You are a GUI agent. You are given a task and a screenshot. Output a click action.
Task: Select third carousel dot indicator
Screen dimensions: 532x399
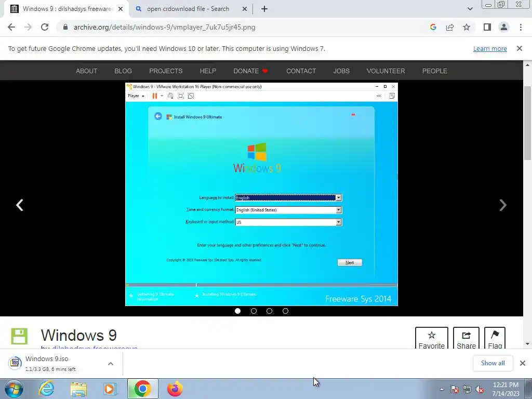click(270, 311)
